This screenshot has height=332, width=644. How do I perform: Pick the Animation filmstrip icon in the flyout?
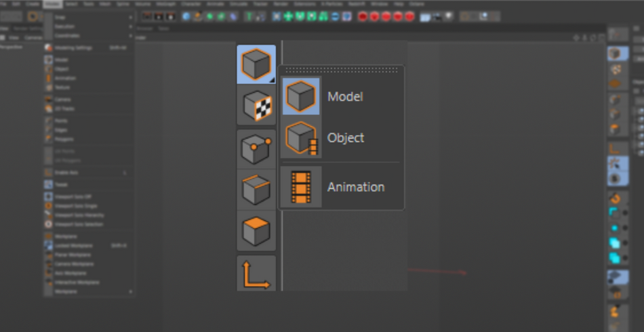tap(300, 187)
